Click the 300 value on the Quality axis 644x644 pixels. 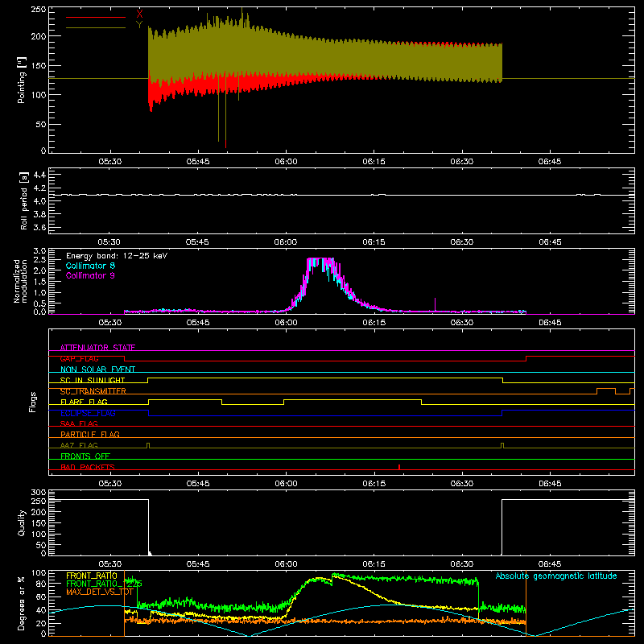click(39, 493)
